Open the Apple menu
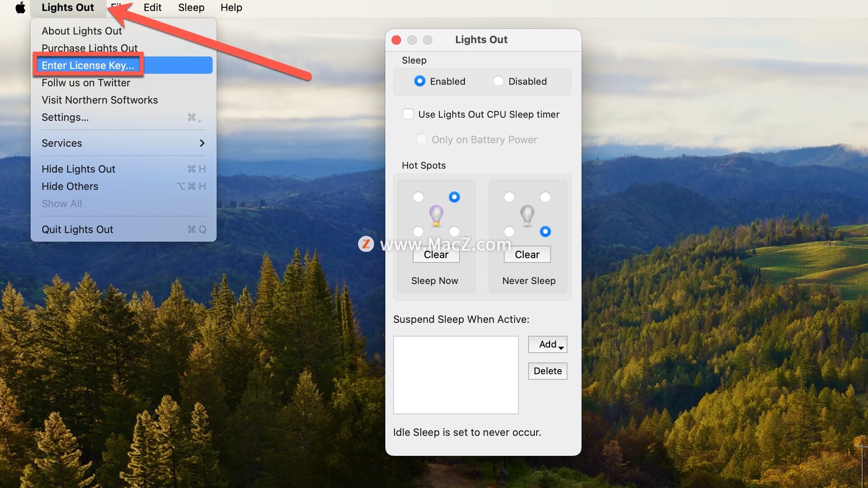The width and height of the screenshot is (868, 488). [x=20, y=8]
